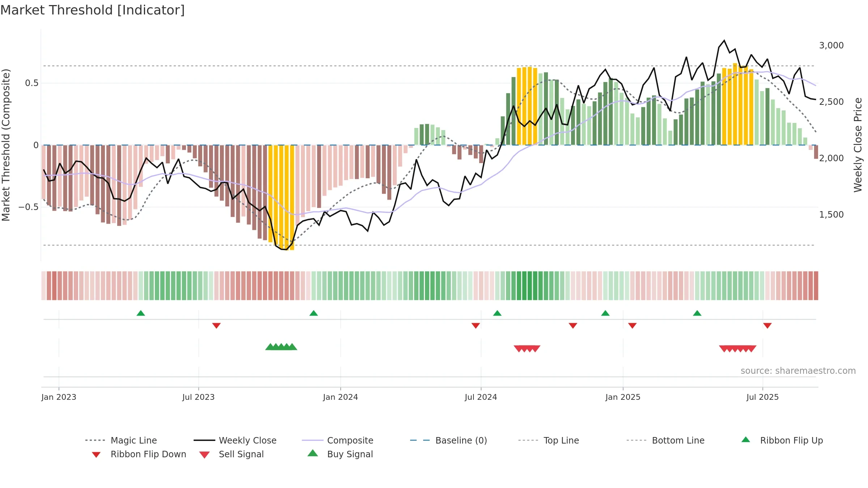Click the Jan 2024 x-axis label
Image resolution: width=868 pixels, height=488 pixels.
click(x=340, y=397)
